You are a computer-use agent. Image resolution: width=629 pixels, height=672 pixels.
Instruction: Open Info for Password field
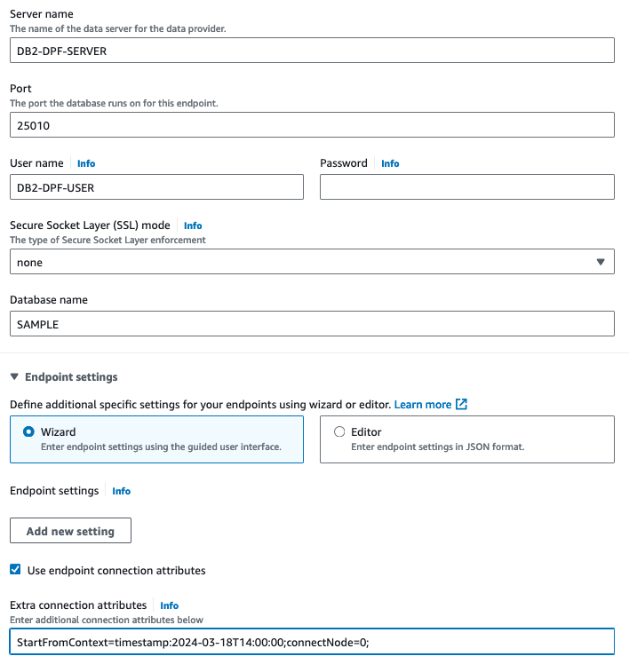click(390, 163)
